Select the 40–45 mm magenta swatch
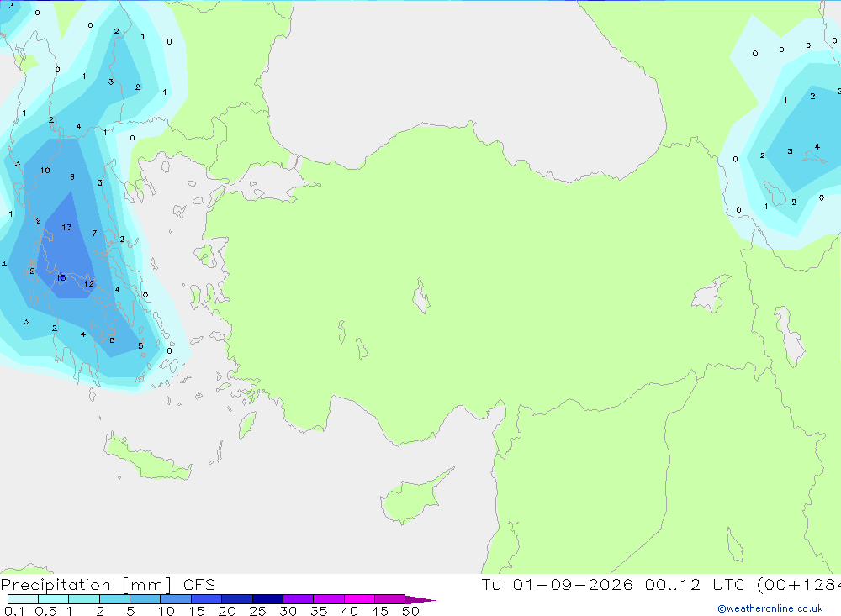This screenshot has width=841, height=616. (x=359, y=599)
